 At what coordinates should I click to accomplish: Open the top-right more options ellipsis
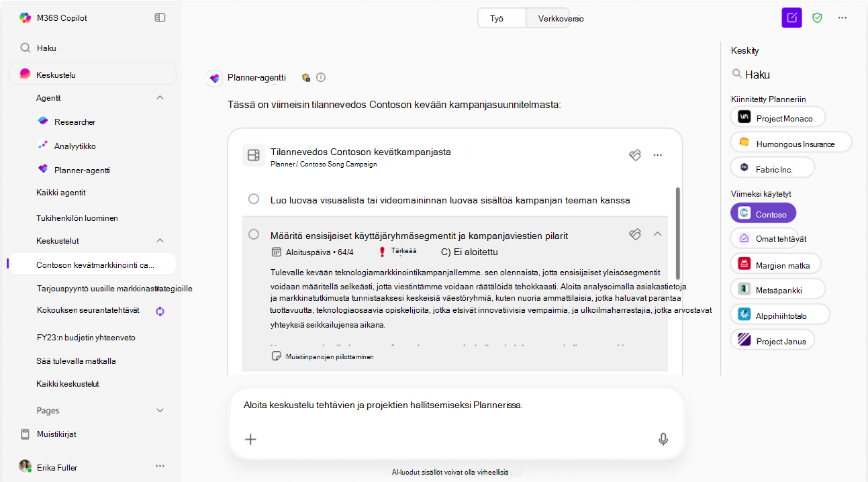pos(842,17)
